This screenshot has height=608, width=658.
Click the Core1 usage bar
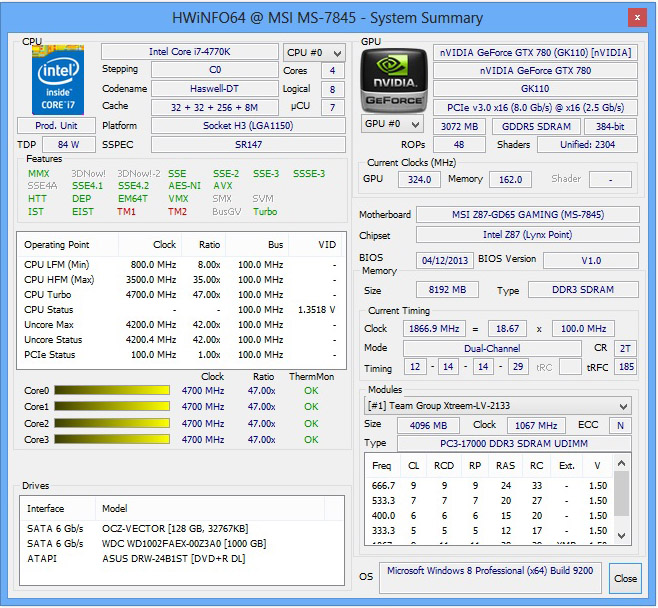[112, 407]
